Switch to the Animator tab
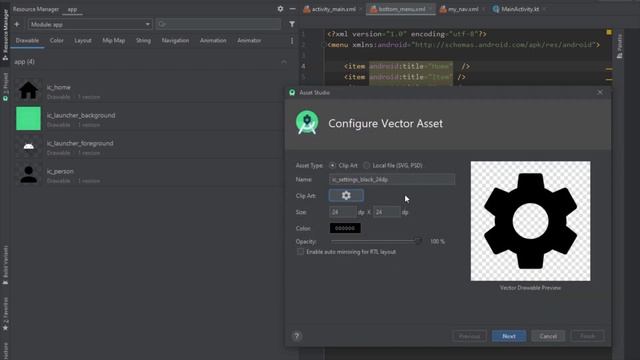The height and width of the screenshot is (360, 640). [x=249, y=40]
